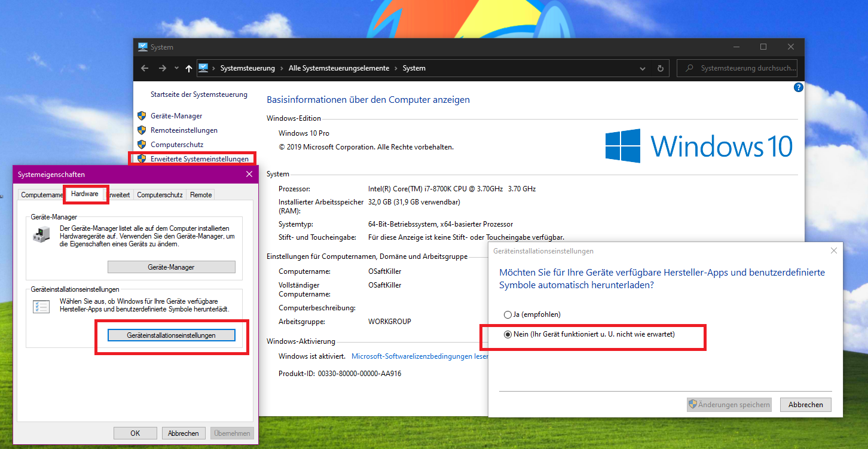Click Basisinformationen über den Computer anzeigen heading
Image resolution: width=868 pixels, height=449 pixels.
pyautogui.click(x=368, y=100)
